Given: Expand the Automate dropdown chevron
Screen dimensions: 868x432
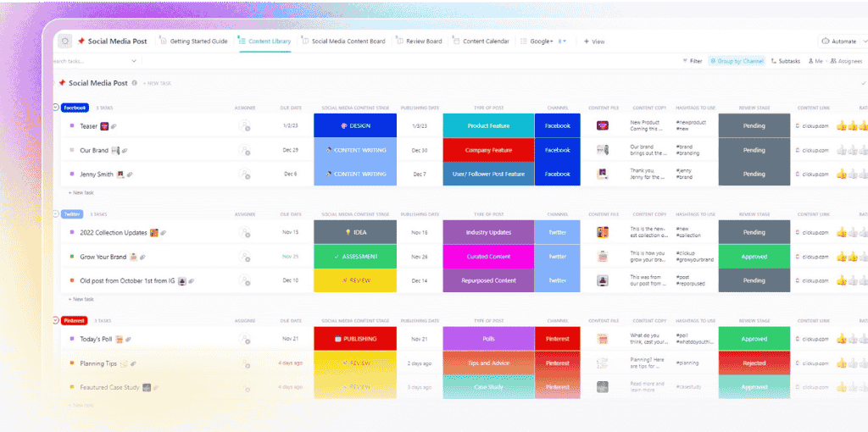Looking at the screenshot, I should click(x=865, y=42).
